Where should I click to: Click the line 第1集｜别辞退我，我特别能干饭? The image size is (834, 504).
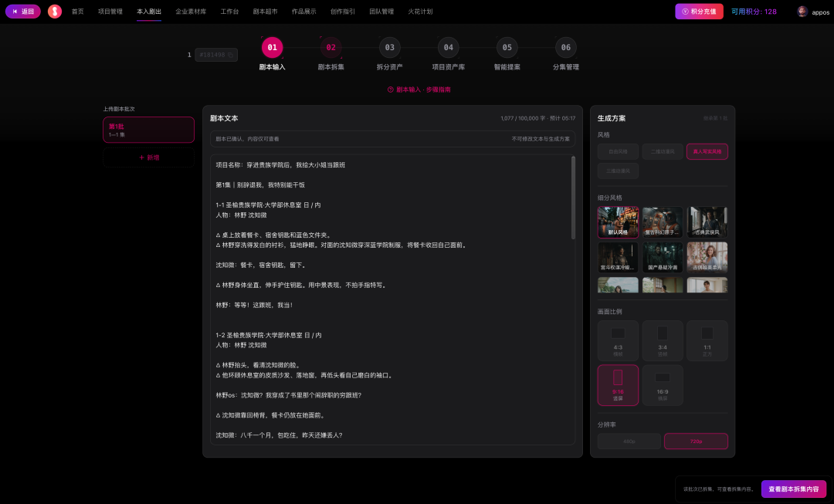(260, 185)
